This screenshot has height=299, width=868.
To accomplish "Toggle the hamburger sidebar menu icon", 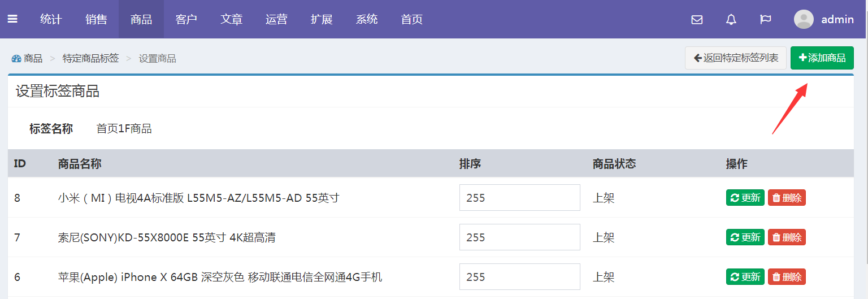I will [x=12, y=19].
